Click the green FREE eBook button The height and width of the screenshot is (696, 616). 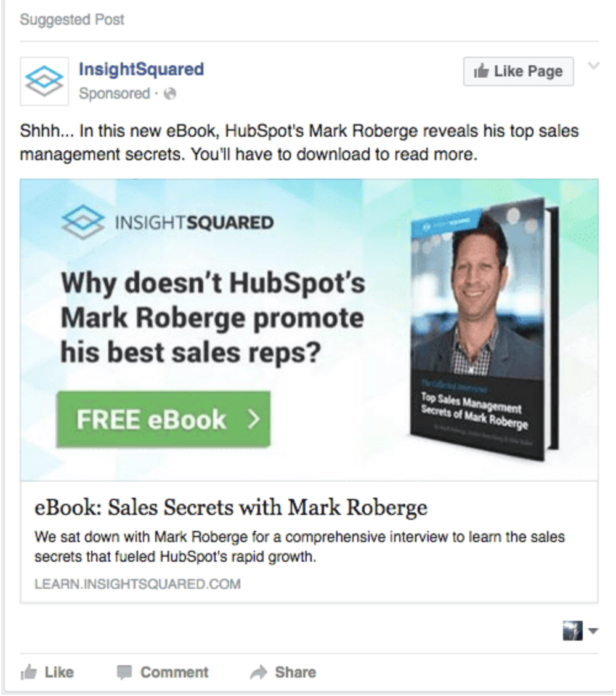163,419
